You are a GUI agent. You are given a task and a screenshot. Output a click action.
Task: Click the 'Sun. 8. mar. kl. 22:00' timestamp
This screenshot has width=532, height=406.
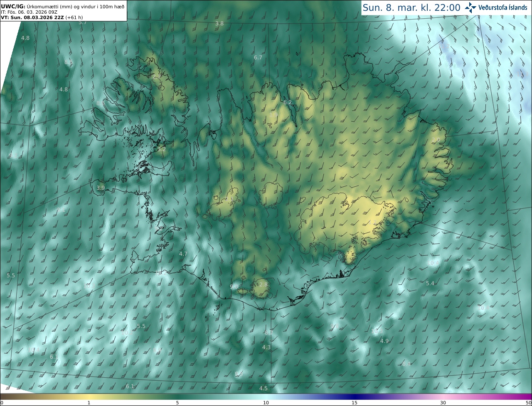pyautogui.click(x=411, y=7)
